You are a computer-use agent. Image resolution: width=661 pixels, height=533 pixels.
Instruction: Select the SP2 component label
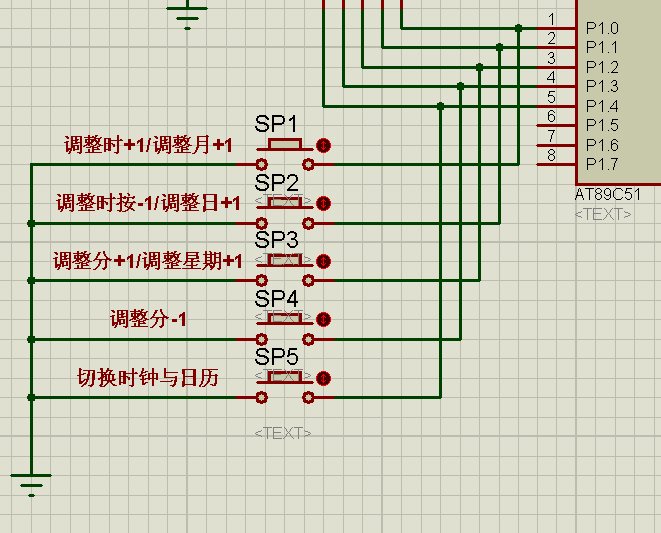[x=276, y=183]
